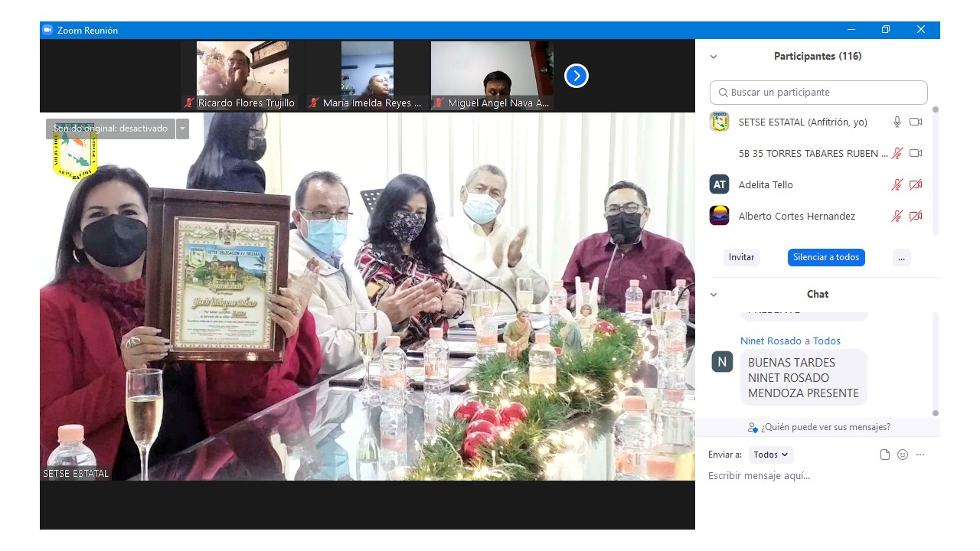
Task: Click the Participantes (116) panel title
Action: point(818,57)
